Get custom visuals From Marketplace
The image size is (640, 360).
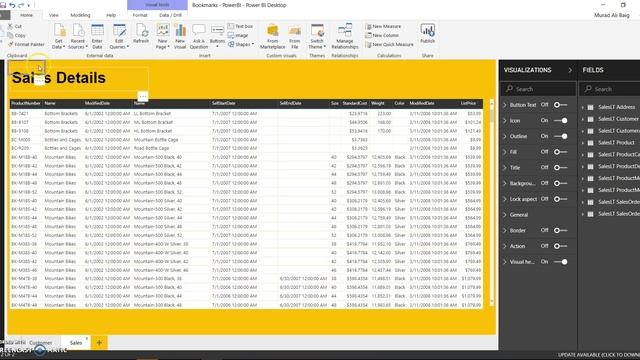273,36
